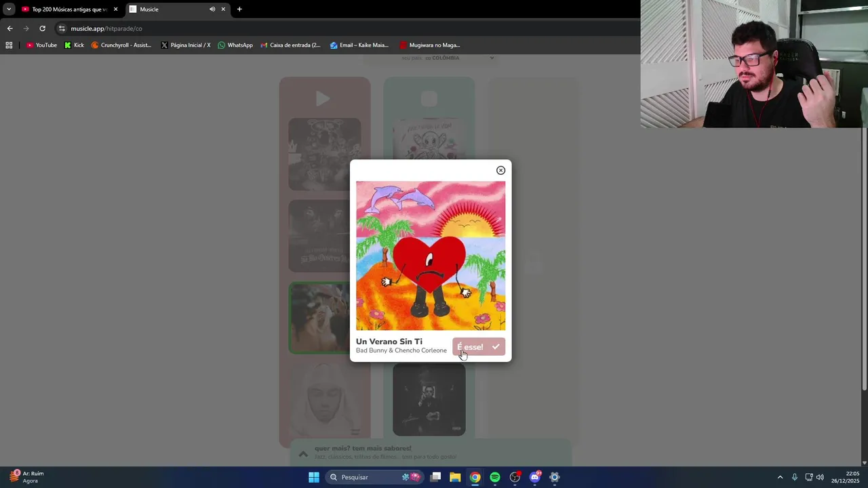Open the WhatsApp bookmark
This screenshot has width=868, height=488.
[x=235, y=45]
